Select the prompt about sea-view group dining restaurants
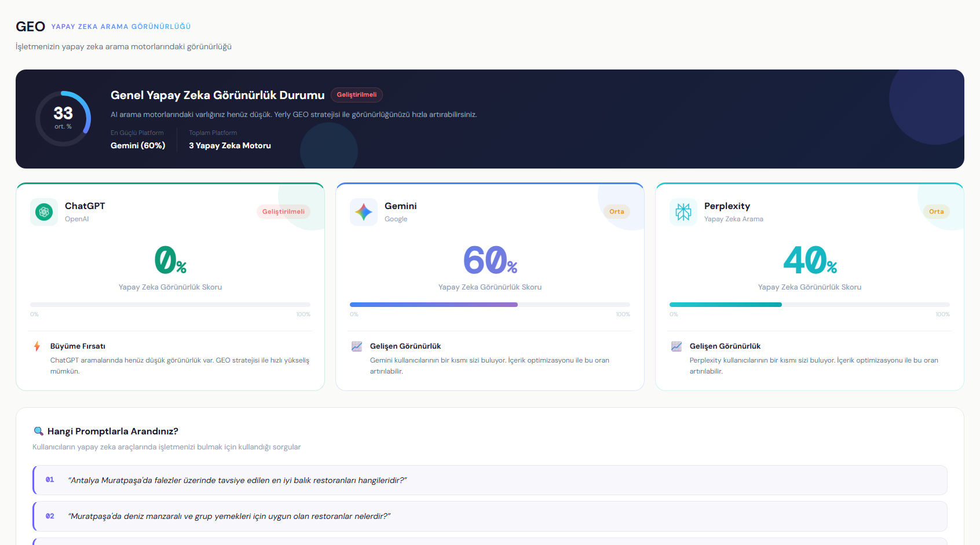The width and height of the screenshot is (980, 545). click(490, 516)
